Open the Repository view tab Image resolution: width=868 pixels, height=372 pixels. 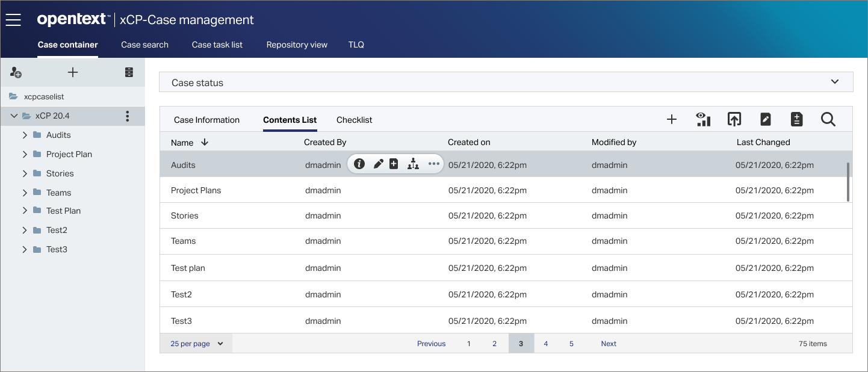(297, 45)
